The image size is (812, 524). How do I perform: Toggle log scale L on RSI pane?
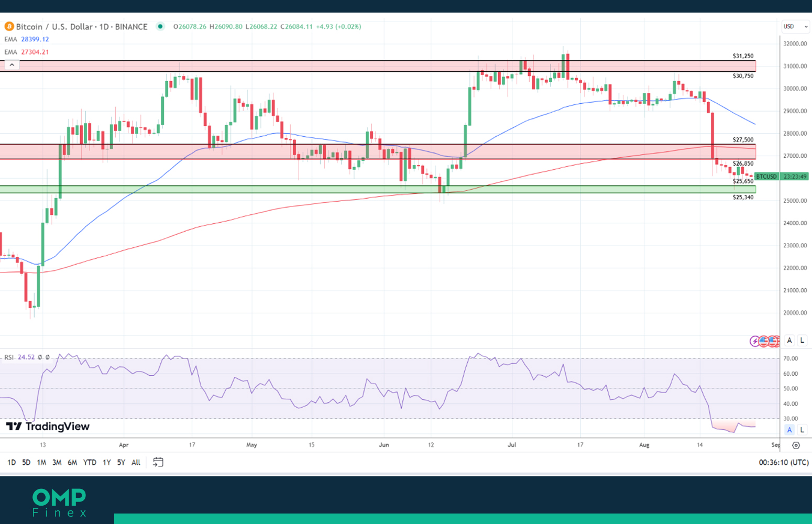(x=802, y=430)
